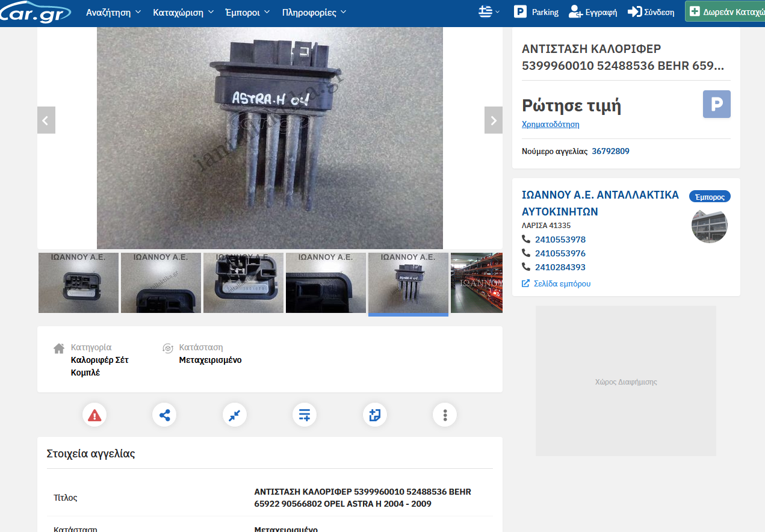The width and height of the screenshot is (765, 532).
Task: Call phone number 2410284393
Action: pos(560,267)
